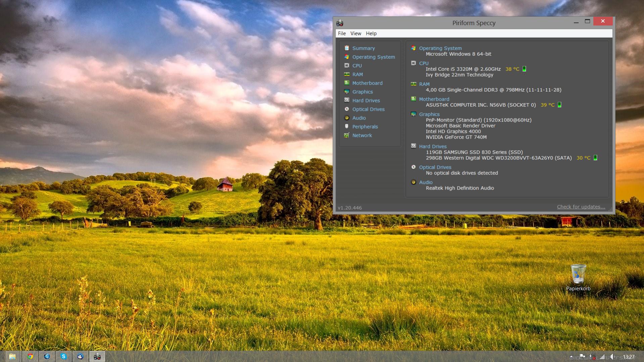Screen dimensions: 644x362
Task: Click the '119GB SAMSUNG SSD 830 Series' drive line
Action: coord(474,152)
